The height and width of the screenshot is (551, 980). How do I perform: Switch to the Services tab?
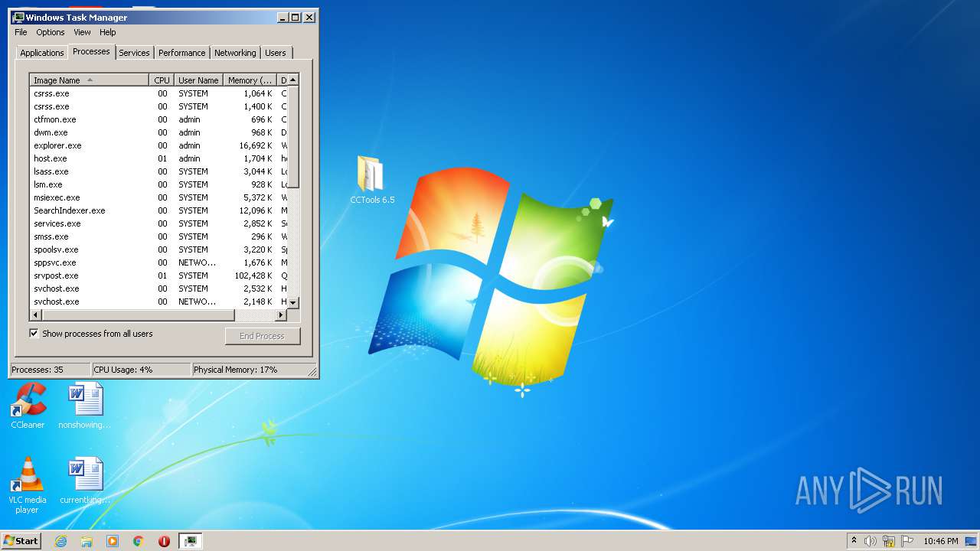(x=134, y=53)
